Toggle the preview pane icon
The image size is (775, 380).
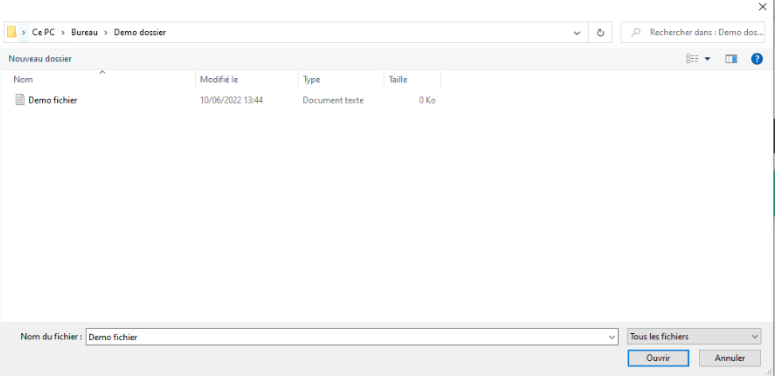[x=731, y=59]
